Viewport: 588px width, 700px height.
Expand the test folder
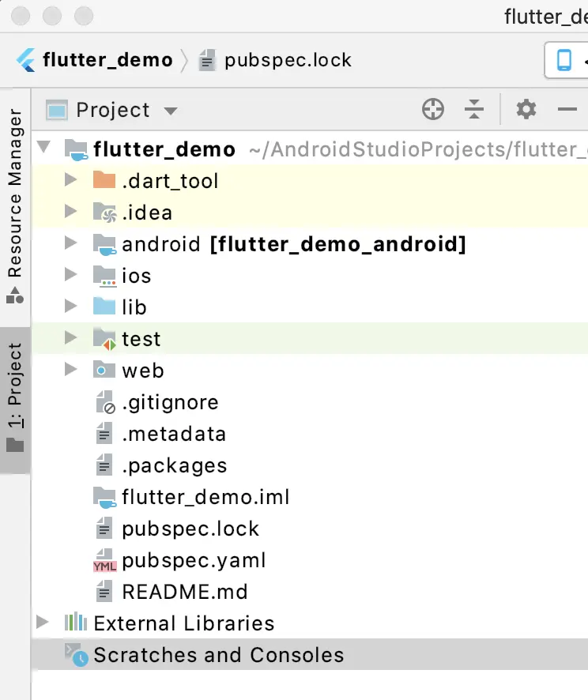coord(70,337)
